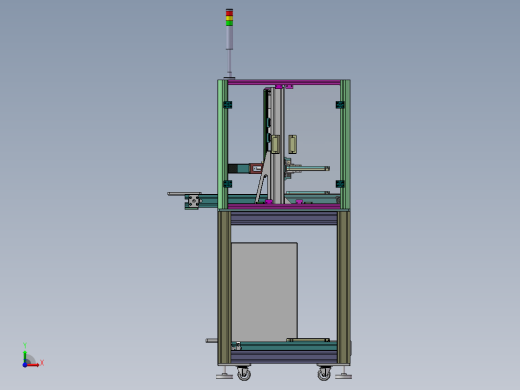Viewport: 520px width, 390px height.
Task: Click the red X axis of the triad
Action: (x=33, y=365)
